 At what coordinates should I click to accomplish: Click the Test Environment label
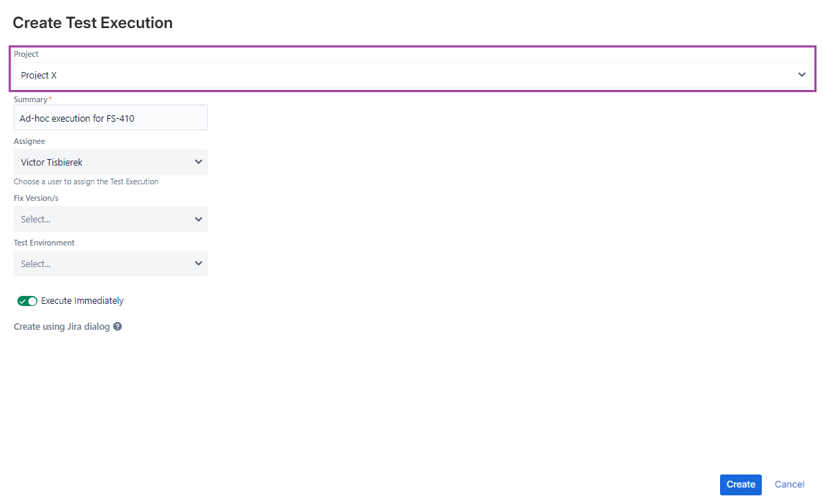[x=44, y=243]
